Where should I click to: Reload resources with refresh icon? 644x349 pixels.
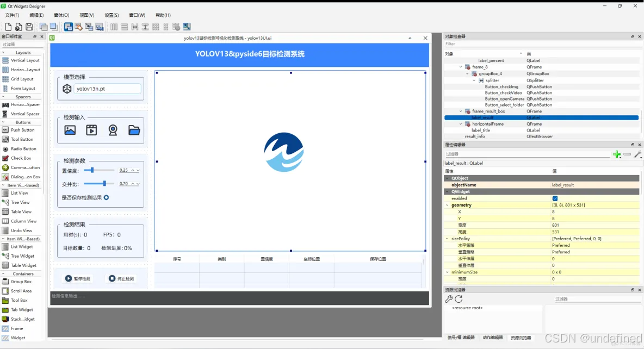(x=459, y=299)
